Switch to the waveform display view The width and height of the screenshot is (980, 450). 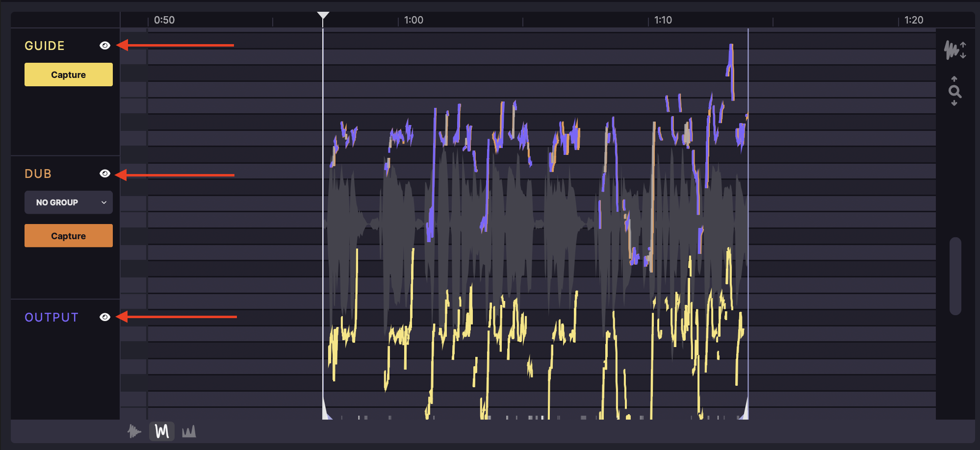click(134, 431)
